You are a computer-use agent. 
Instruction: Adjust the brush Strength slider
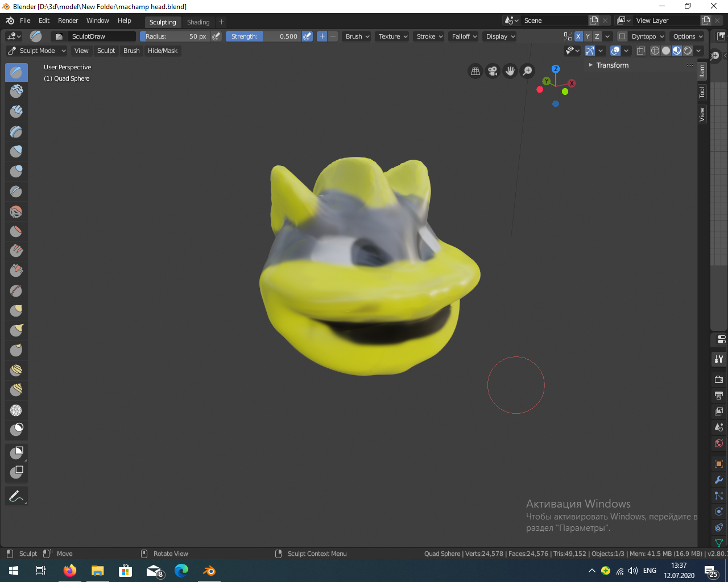pyautogui.click(x=263, y=36)
